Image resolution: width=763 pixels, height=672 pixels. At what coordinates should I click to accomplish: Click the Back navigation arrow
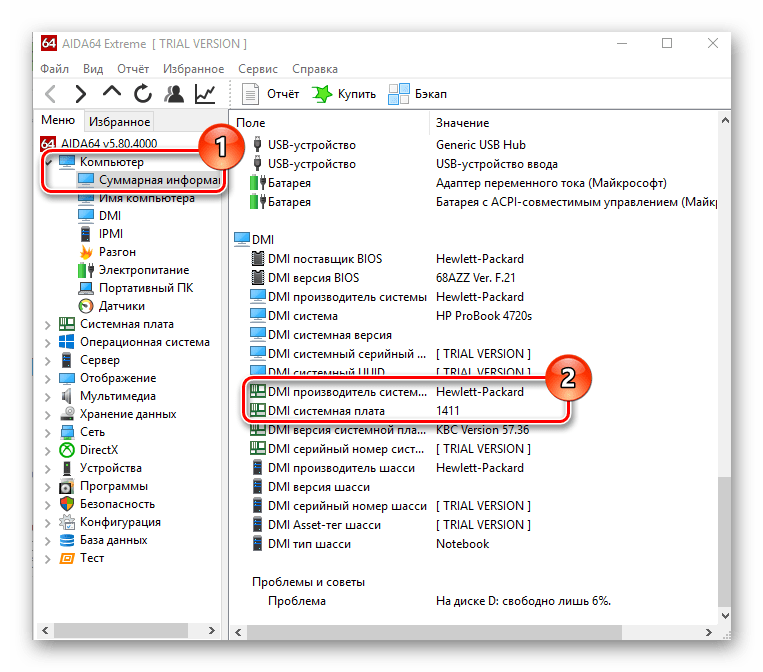[51, 93]
